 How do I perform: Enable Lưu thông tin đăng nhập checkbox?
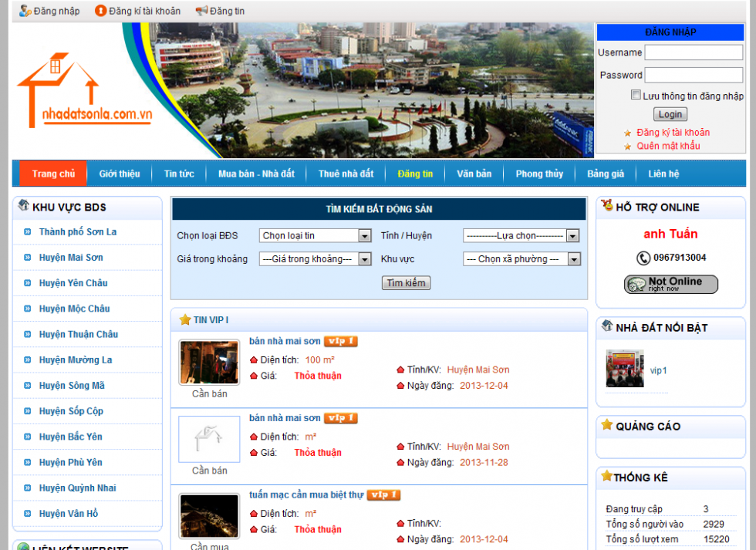636,95
